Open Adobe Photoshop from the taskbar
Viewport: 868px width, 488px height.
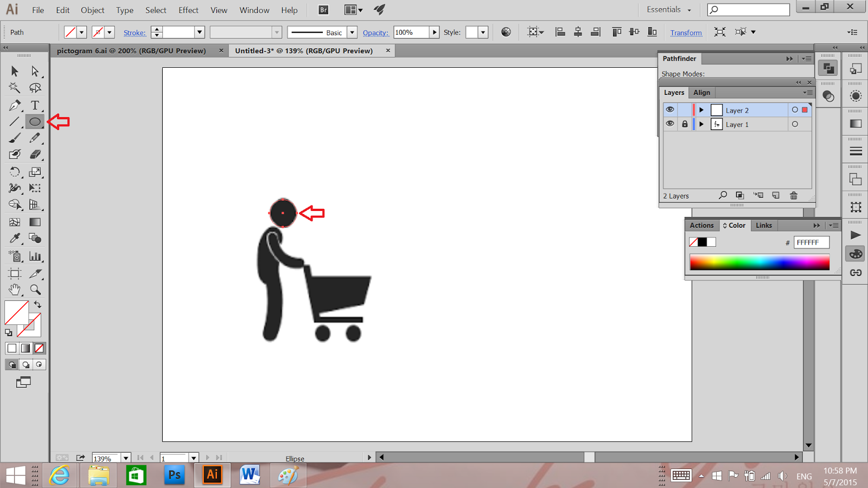[174, 476]
